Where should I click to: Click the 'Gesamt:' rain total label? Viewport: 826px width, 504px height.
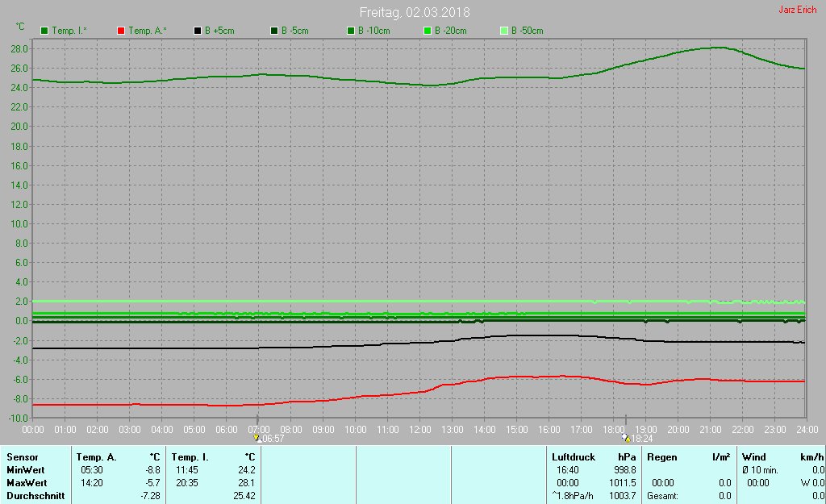[x=663, y=496]
